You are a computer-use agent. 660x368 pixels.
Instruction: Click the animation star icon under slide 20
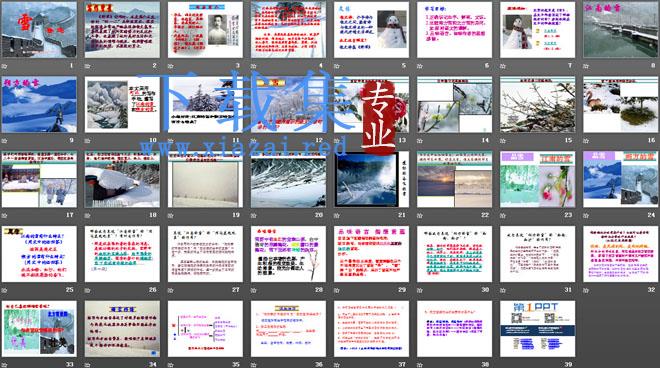tap(254, 216)
